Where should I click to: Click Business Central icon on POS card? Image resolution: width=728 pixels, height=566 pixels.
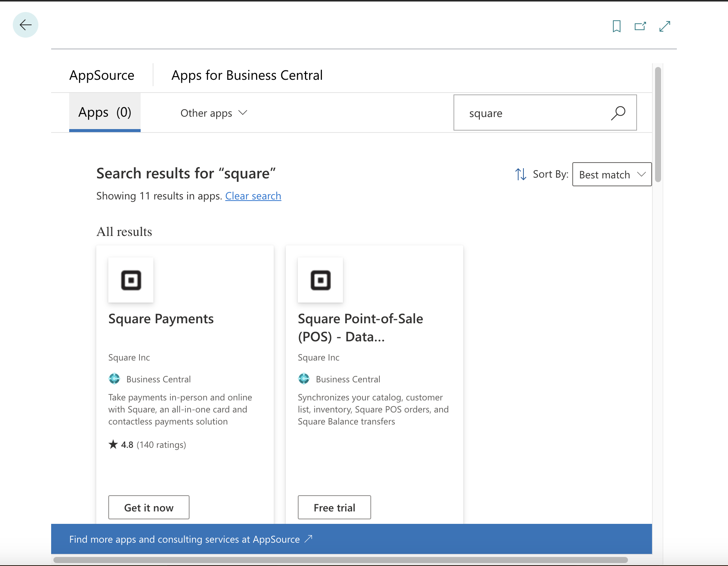coord(304,379)
